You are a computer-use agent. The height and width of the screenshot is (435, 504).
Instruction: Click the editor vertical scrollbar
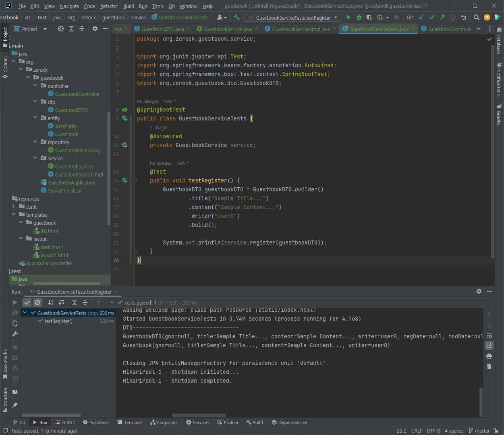tap(493, 151)
